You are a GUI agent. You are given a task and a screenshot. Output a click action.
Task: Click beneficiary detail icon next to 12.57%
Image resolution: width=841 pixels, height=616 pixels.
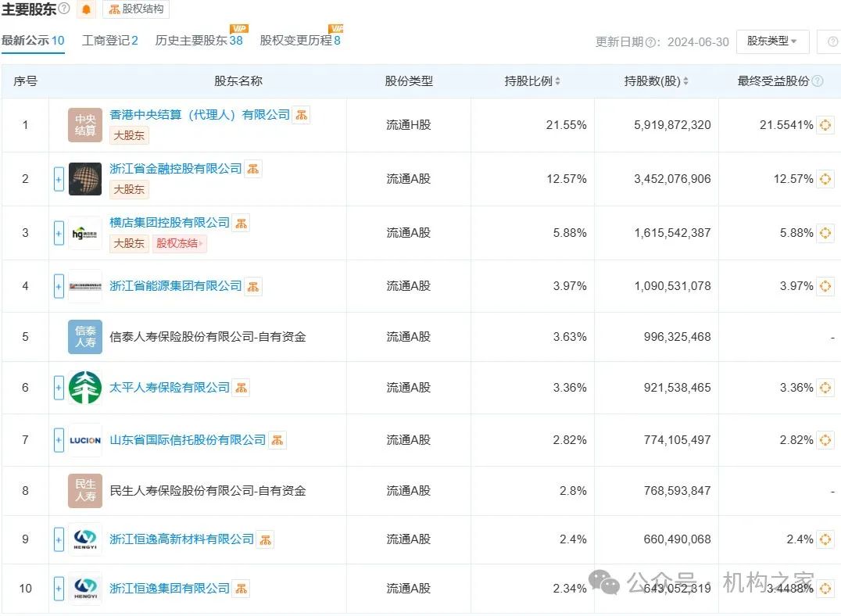tap(825, 179)
